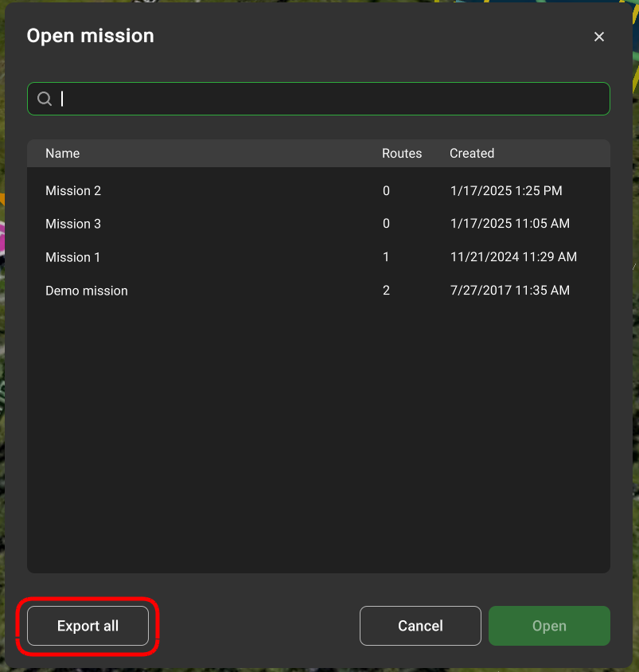Click Mission 1's route count of 1
This screenshot has height=672, width=639.
point(387,258)
